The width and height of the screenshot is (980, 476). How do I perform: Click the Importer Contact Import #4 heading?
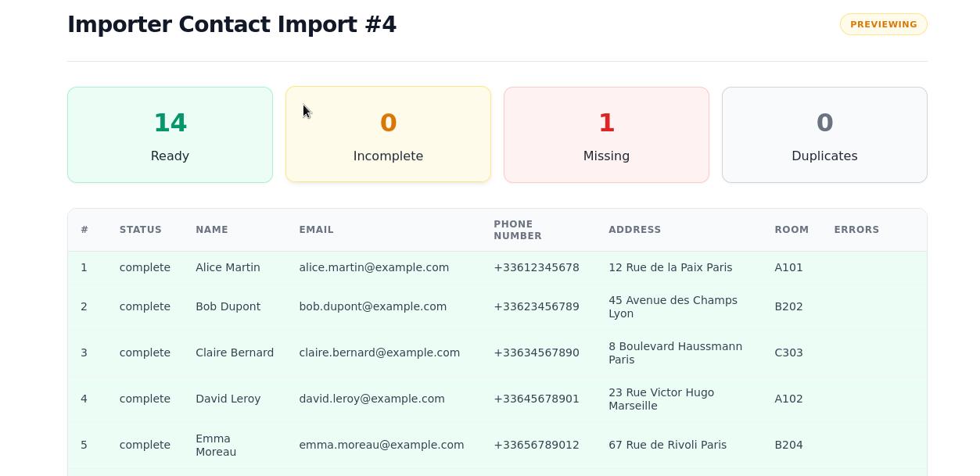232,24
